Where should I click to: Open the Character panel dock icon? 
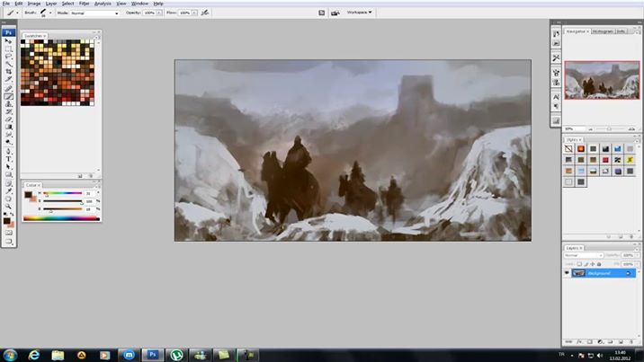coord(556,97)
